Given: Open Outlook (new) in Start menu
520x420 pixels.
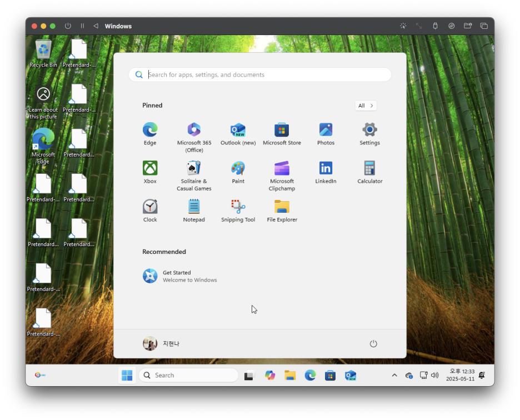Looking at the screenshot, I should pos(238,134).
